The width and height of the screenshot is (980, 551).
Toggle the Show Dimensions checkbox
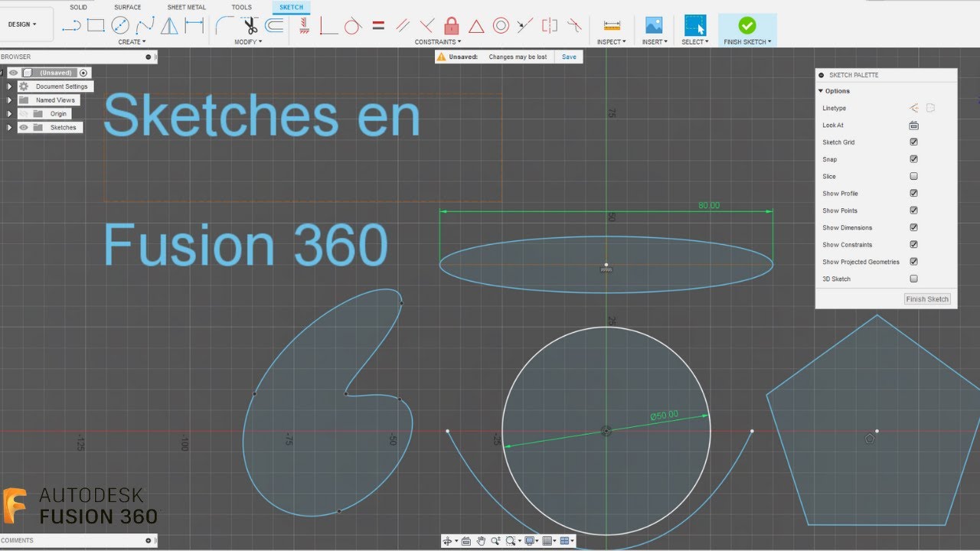coord(913,227)
